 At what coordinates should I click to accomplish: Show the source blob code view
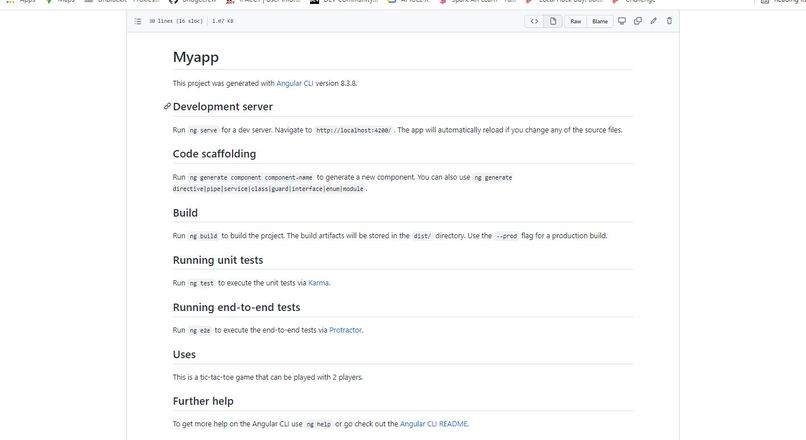coord(534,21)
